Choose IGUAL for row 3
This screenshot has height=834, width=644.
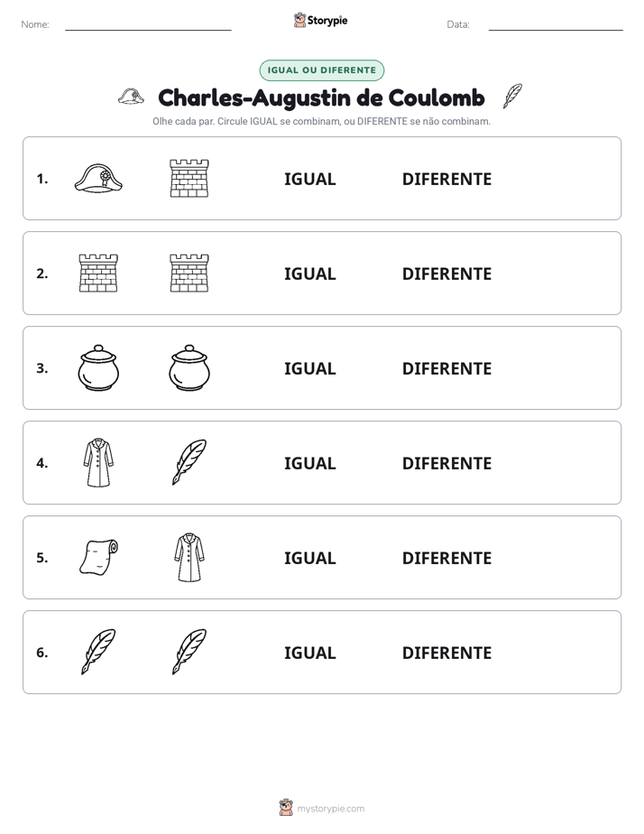[309, 368]
